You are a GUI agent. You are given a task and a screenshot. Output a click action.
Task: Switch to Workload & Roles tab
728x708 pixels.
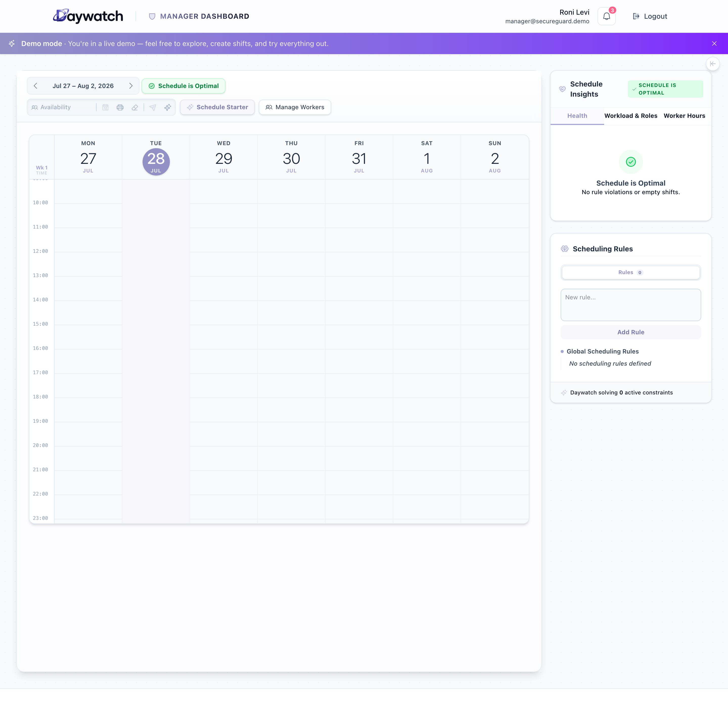[631, 116]
